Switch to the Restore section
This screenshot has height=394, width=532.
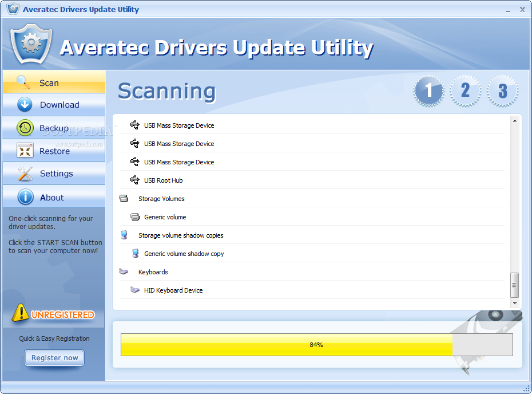[54, 151]
